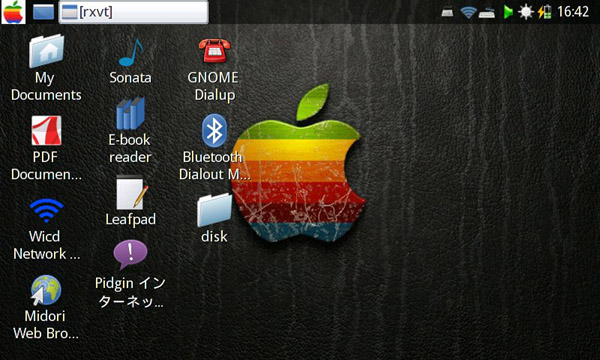Click the green speaker volume icon
Viewport: 600px width, 360px height.
click(508, 12)
